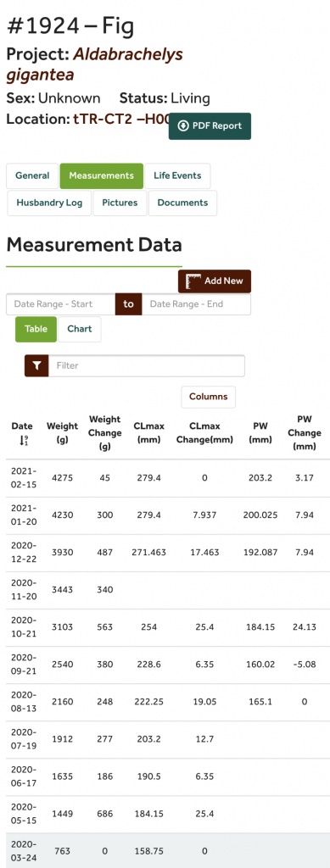The height and width of the screenshot is (868, 330).
Task: Go to the Pictures tab
Action: pyautogui.click(x=120, y=203)
